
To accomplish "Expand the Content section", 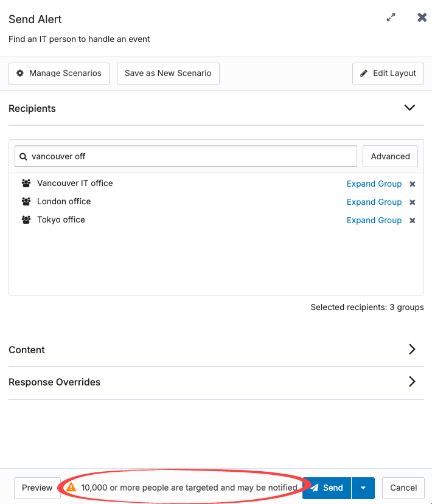I will pyautogui.click(x=216, y=350).
